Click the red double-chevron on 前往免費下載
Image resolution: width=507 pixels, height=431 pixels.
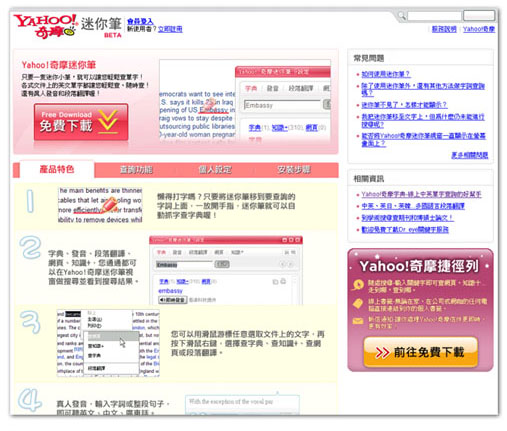[x=382, y=352]
